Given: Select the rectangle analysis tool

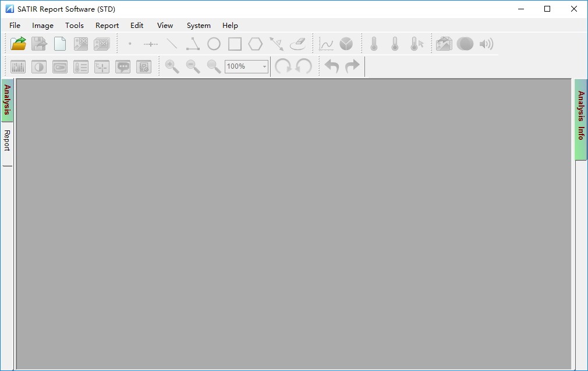Looking at the screenshot, I should [235, 44].
